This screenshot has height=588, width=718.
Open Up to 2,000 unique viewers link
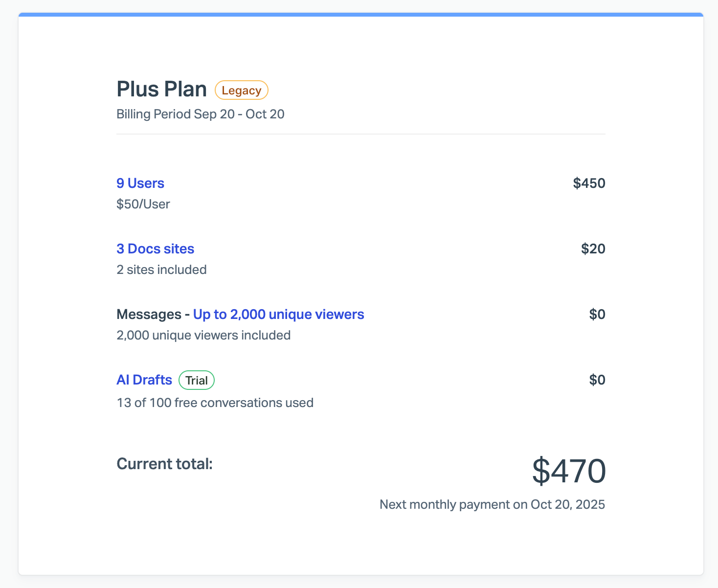tap(278, 315)
